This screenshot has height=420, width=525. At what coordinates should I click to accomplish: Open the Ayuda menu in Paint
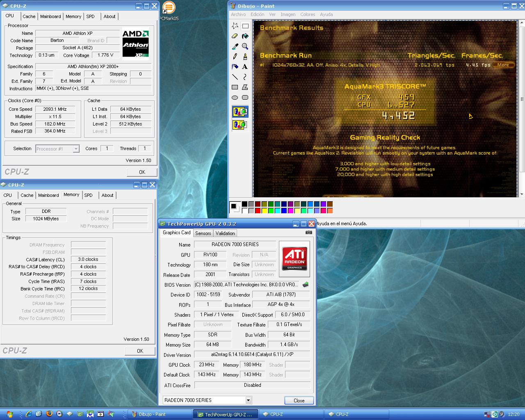coord(326,14)
